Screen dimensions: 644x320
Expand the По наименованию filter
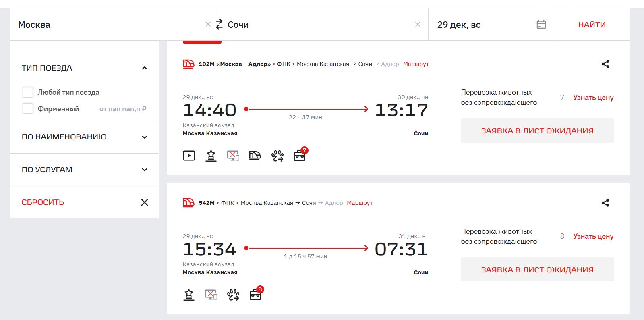(x=145, y=137)
